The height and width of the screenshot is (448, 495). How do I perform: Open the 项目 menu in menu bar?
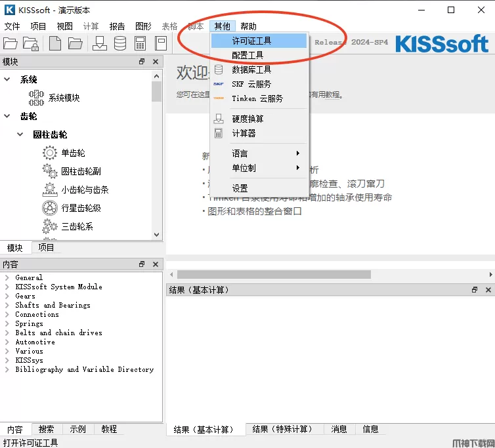[38, 26]
